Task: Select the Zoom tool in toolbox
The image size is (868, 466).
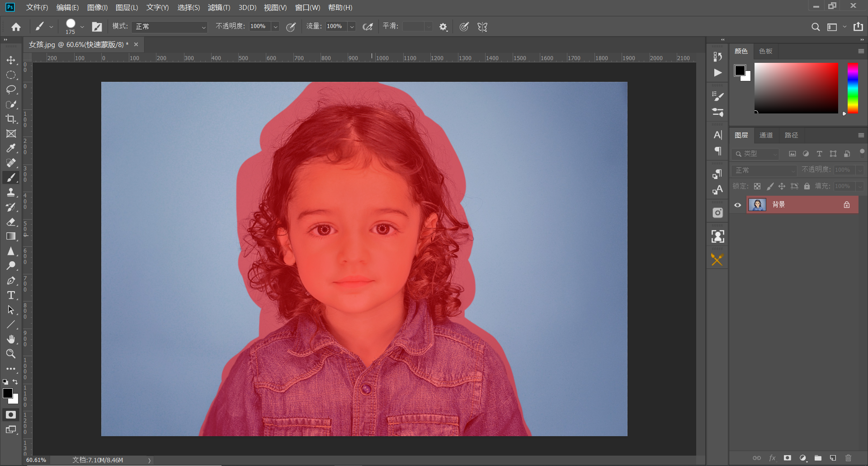Action: tap(11, 353)
